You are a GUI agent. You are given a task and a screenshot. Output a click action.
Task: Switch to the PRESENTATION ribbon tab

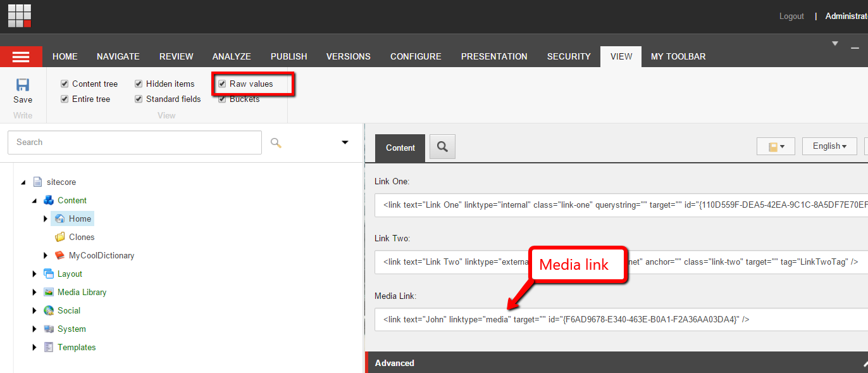pos(493,56)
